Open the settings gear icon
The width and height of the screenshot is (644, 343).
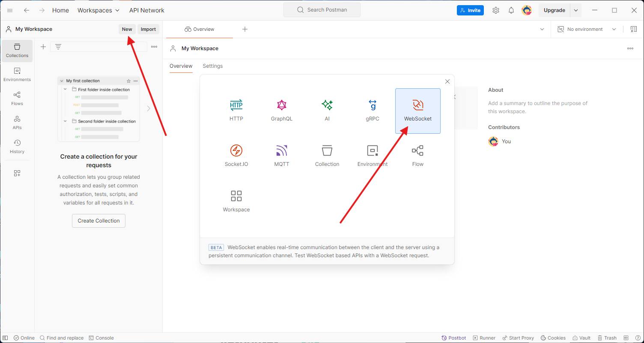495,10
